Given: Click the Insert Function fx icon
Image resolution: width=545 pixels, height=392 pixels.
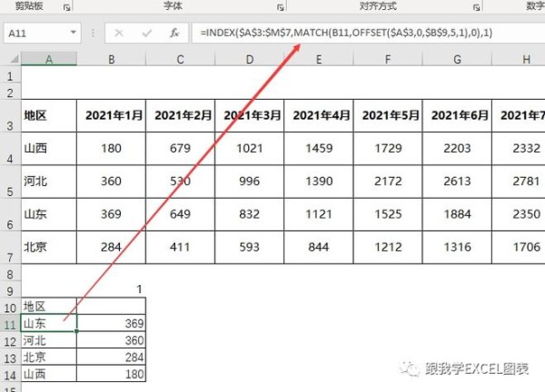Looking at the screenshot, I should [173, 33].
